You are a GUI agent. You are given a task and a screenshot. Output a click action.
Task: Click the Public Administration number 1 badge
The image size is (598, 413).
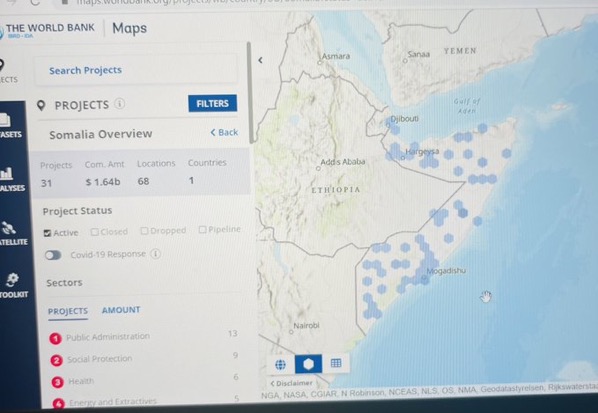pyautogui.click(x=55, y=338)
